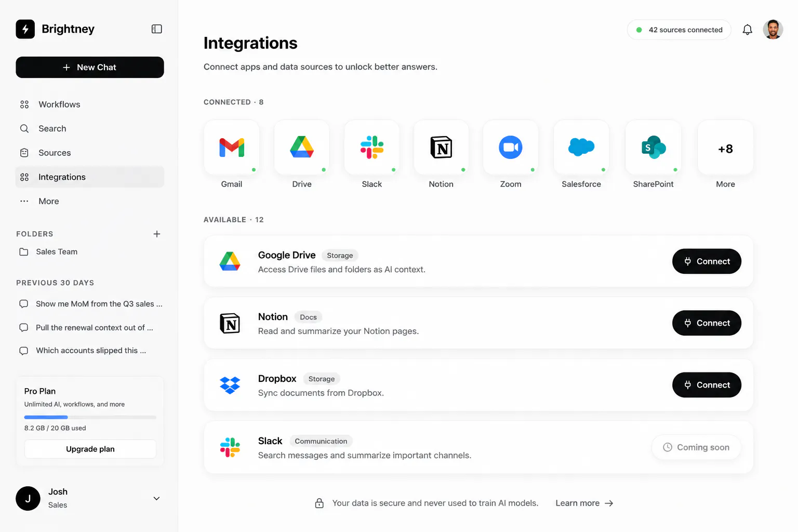Connect the Dropbox integration
The width and height of the screenshot is (798, 532).
707,385
